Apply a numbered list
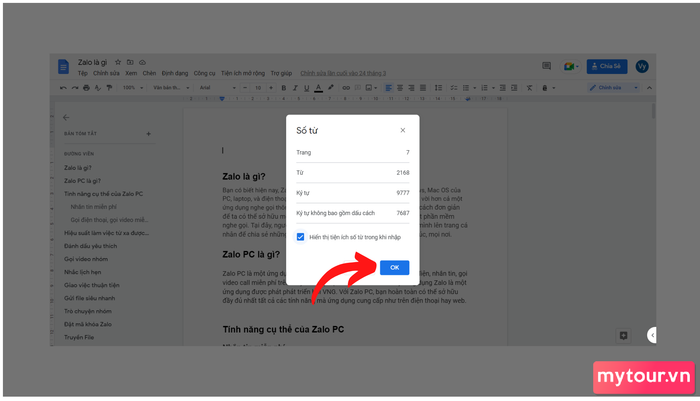This screenshot has width=700, height=401. point(484,88)
